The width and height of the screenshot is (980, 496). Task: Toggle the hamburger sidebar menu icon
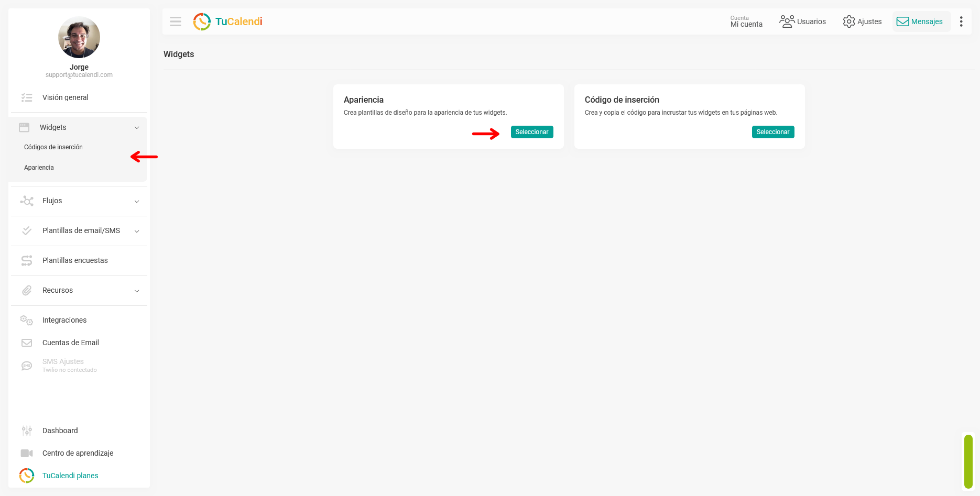pos(176,21)
